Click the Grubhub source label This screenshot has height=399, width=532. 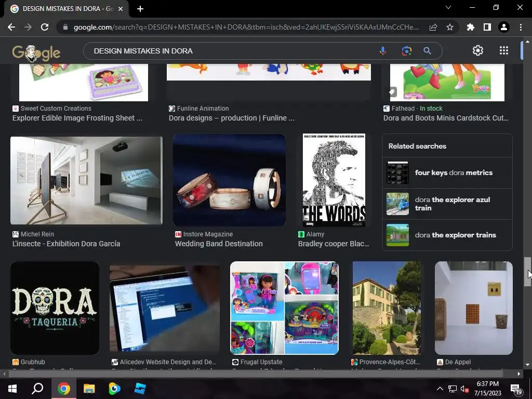tap(33, 362)
